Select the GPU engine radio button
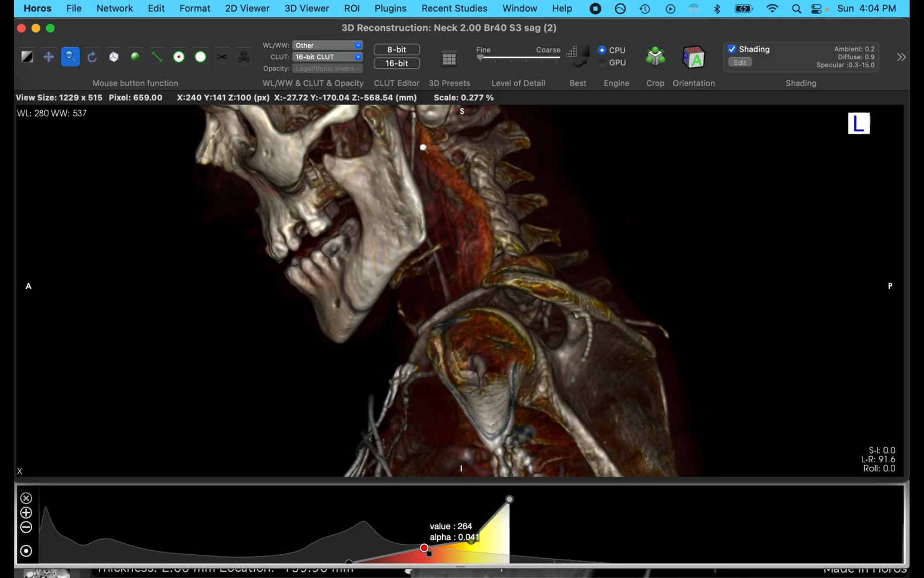The image size is (924, 578). click(x=602, y=63)
